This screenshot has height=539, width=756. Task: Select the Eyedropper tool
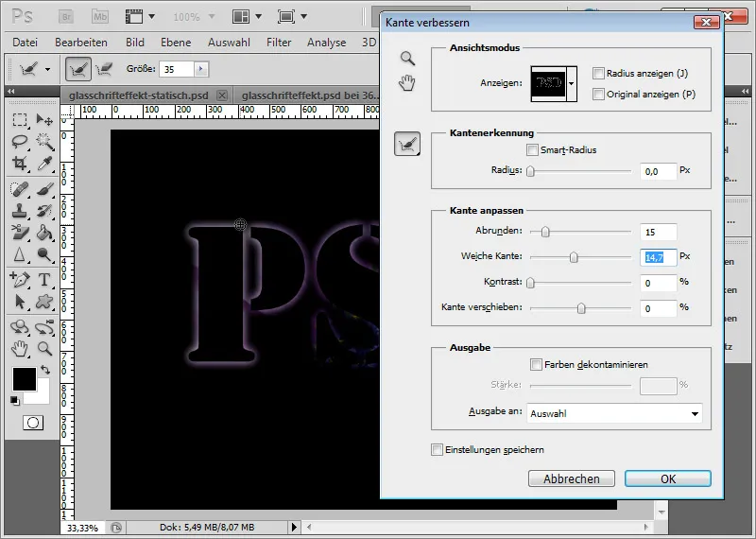44,164
